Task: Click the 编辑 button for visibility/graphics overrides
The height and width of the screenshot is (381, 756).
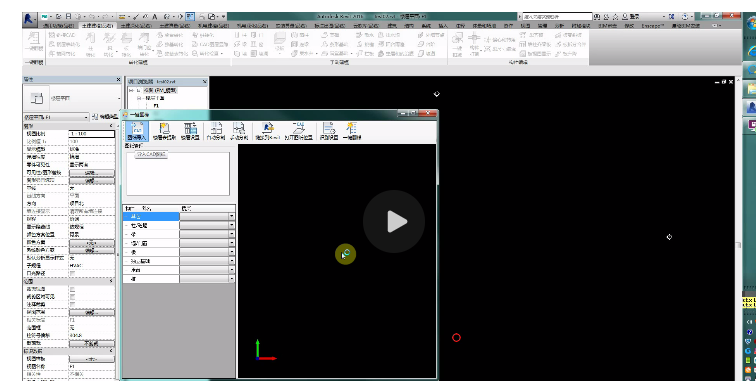Action: 92,173
